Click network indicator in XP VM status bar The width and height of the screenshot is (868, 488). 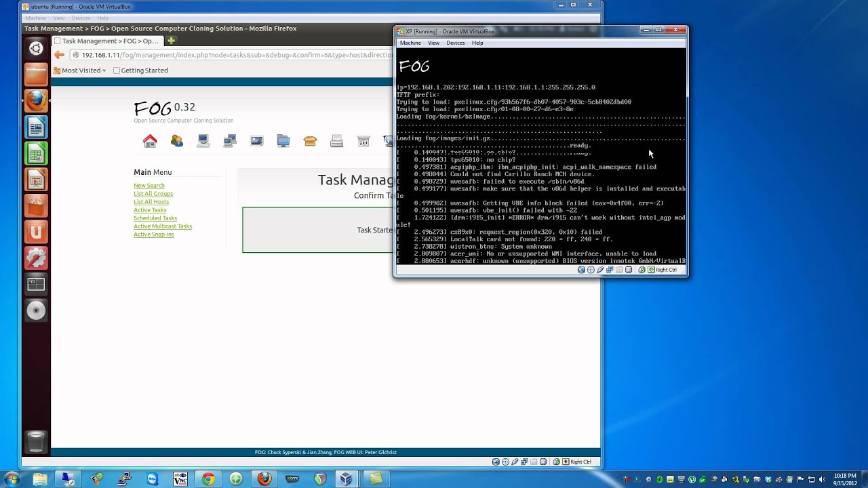point(610,270)
